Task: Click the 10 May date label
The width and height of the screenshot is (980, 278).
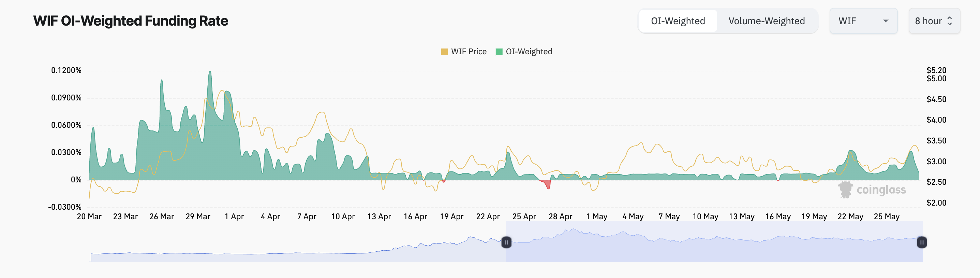Action: [x=705, y=217]
